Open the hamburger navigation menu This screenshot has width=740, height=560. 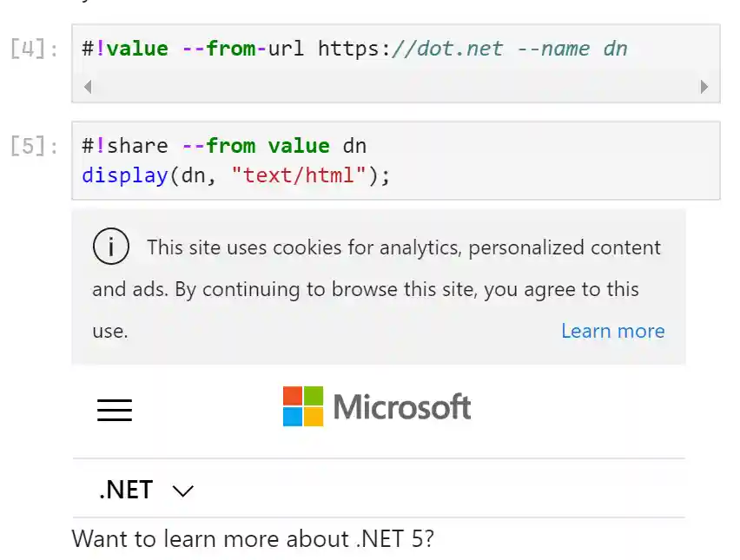pos(115,410)
